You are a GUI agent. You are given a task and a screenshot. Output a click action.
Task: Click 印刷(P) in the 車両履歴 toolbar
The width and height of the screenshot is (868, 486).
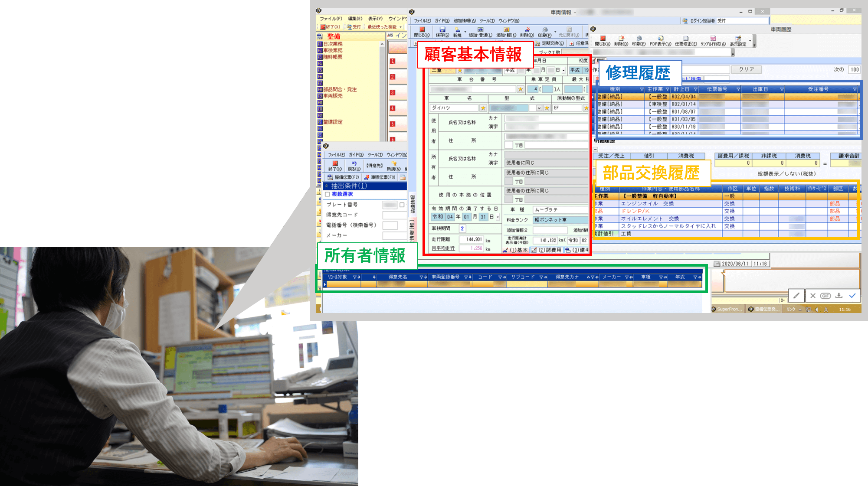(639, 41)
